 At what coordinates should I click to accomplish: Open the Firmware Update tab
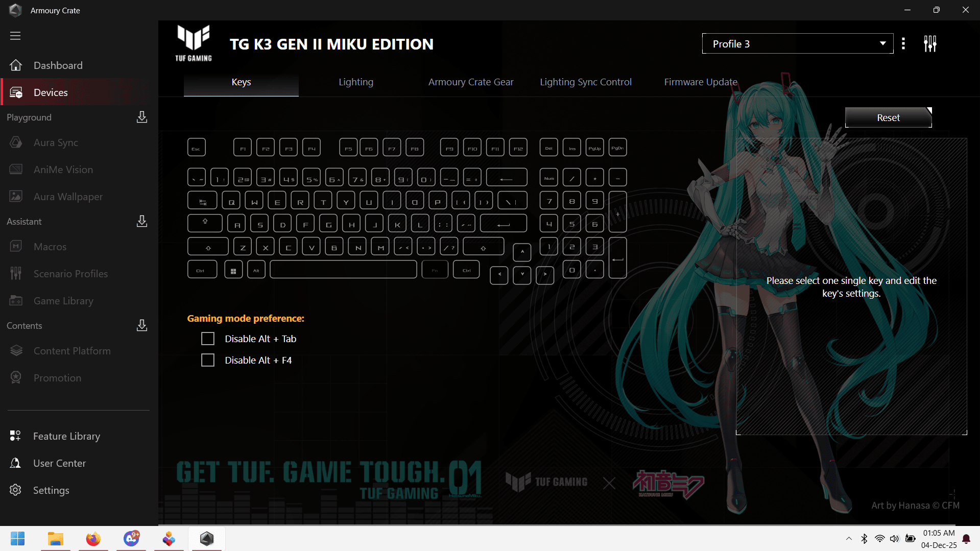point(700,82)
